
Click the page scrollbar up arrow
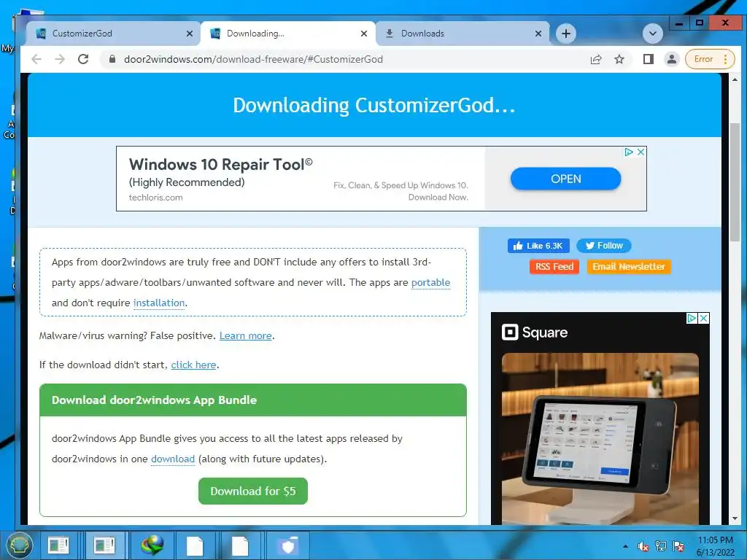pyautogui.click(x=735, y=79)
